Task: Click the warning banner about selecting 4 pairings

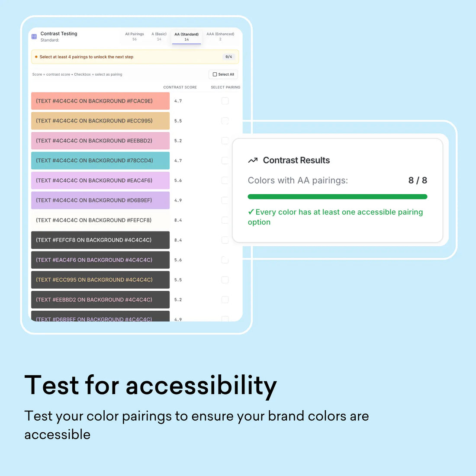Action: coord(130,57)
